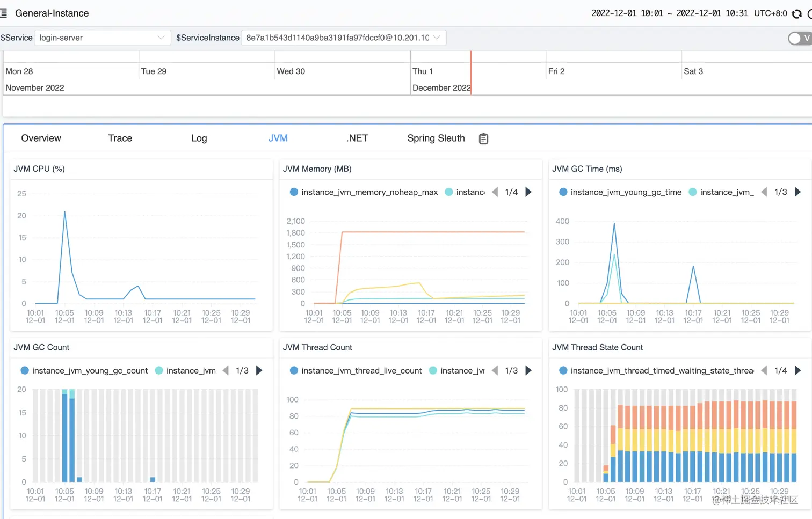
Task: Toggle second legend entry in JVM Memory chart
Action: (x=465, y=192)
